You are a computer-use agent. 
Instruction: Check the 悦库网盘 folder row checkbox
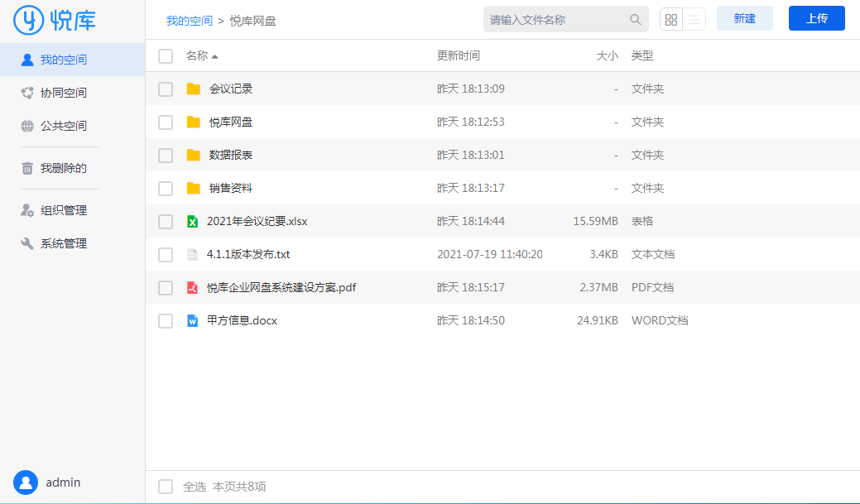coord(166,122)
